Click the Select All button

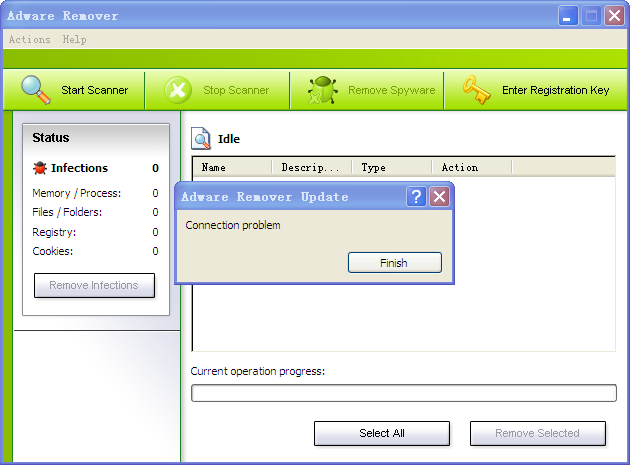click(382, 433)
